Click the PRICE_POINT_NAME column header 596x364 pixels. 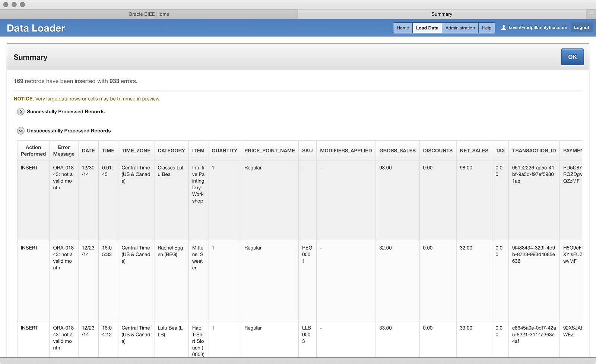click(x=269, y=151)
